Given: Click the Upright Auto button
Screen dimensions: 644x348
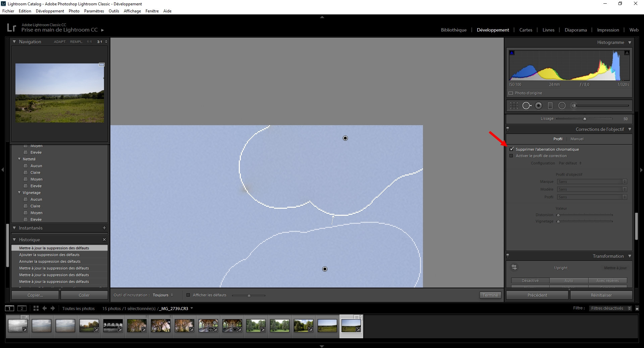Looking at the screenshot, I should point(569,281).
